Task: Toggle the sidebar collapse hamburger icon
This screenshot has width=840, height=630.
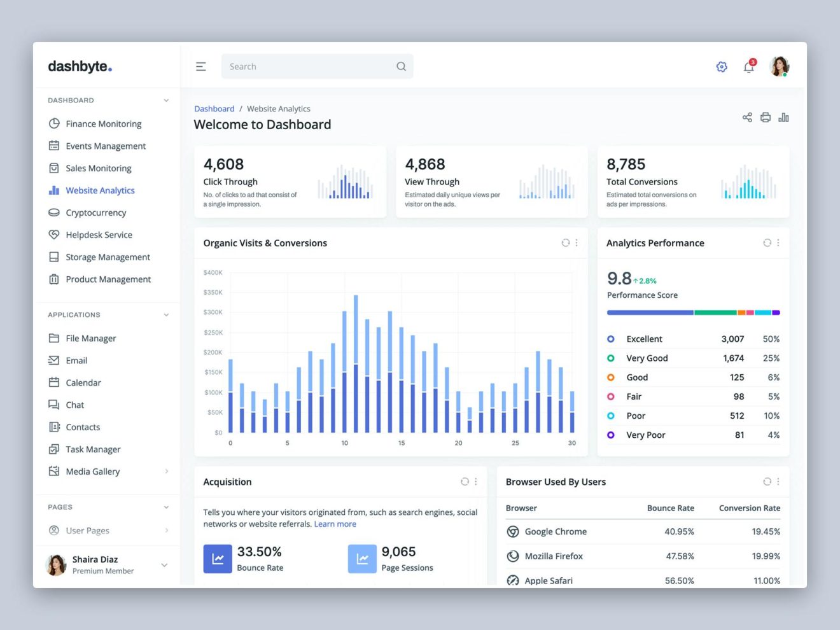Action: [x=201, y=66]
